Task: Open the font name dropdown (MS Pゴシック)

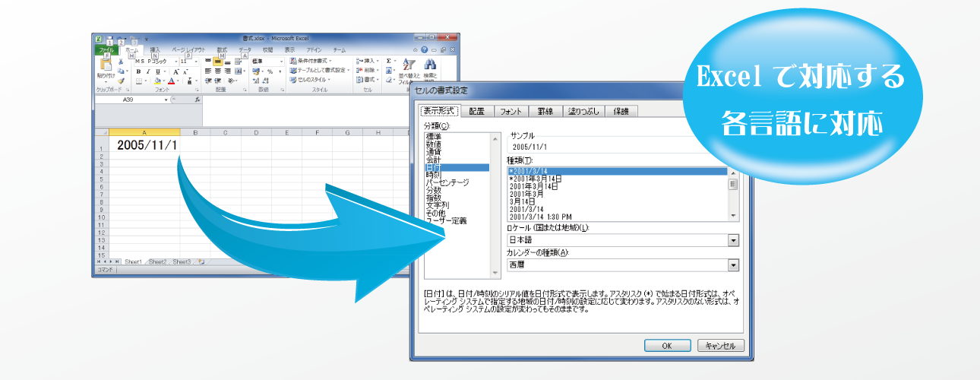Action: 177,62
